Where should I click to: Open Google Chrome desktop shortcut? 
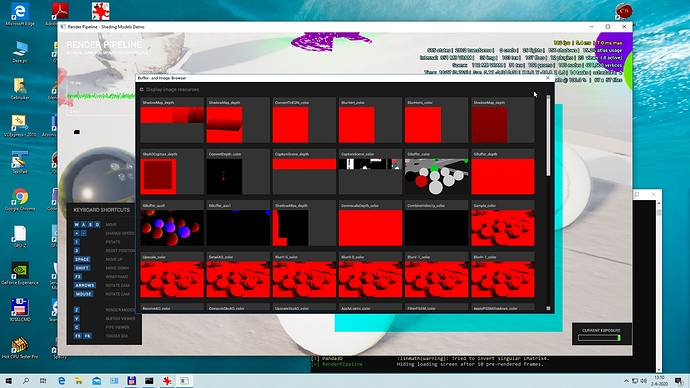[19, 199]
